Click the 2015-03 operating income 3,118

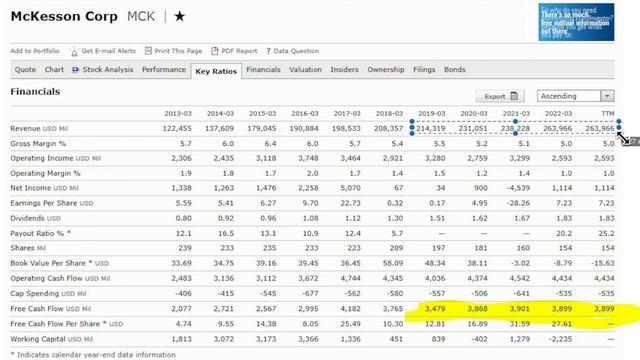click(x=266, y=158)
